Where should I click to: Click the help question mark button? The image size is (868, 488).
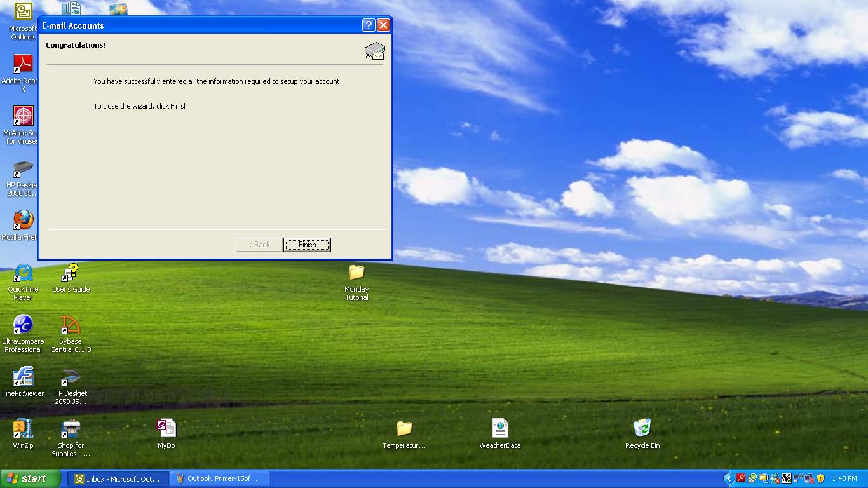click(x=369, y=25)
